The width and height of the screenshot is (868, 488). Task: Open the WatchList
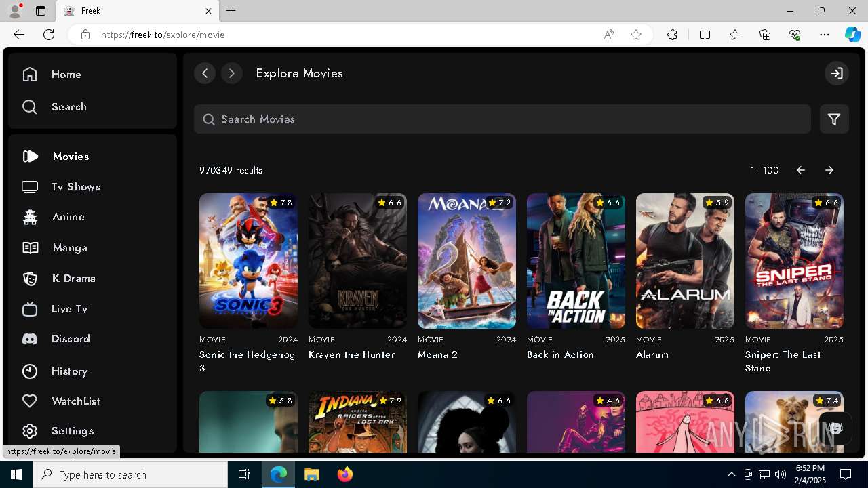click(x=61, y=401)
